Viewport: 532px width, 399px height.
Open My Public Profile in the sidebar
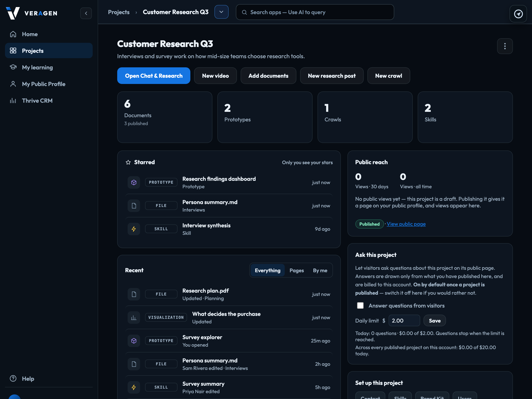49,84
